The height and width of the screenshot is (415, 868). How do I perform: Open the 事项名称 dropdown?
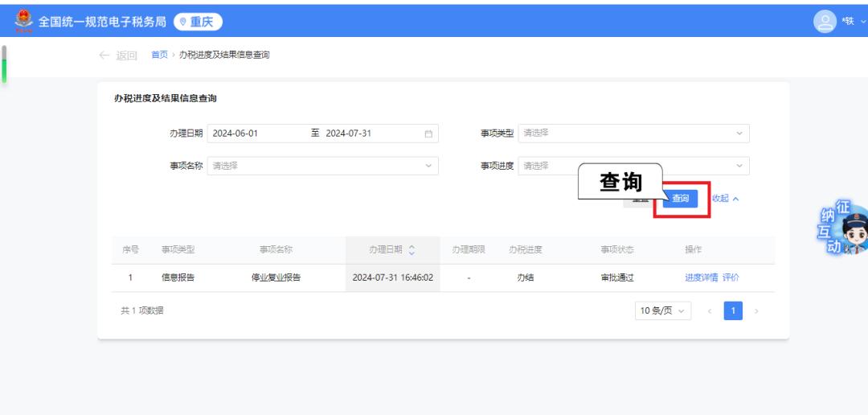click(322, 166)
